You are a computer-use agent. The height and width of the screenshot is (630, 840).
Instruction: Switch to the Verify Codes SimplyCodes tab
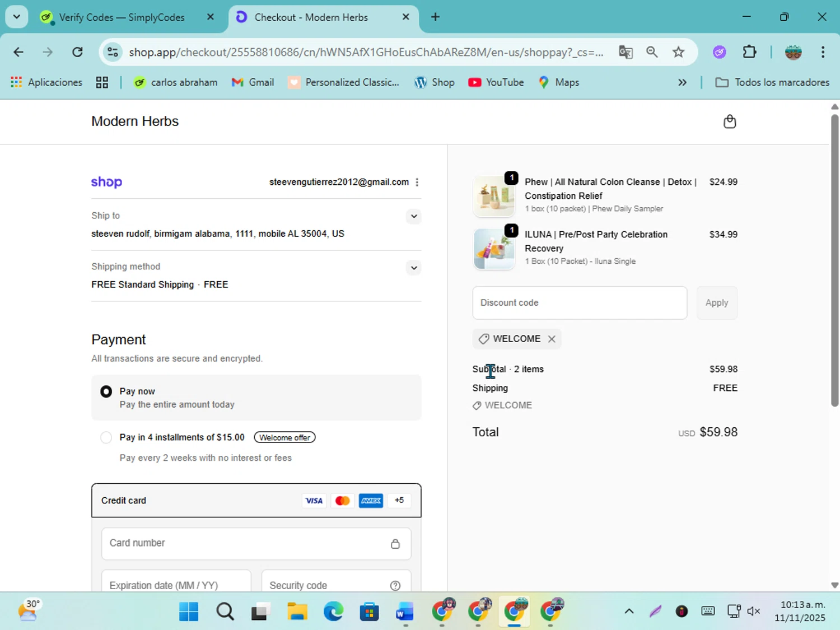tap(122, 17)
